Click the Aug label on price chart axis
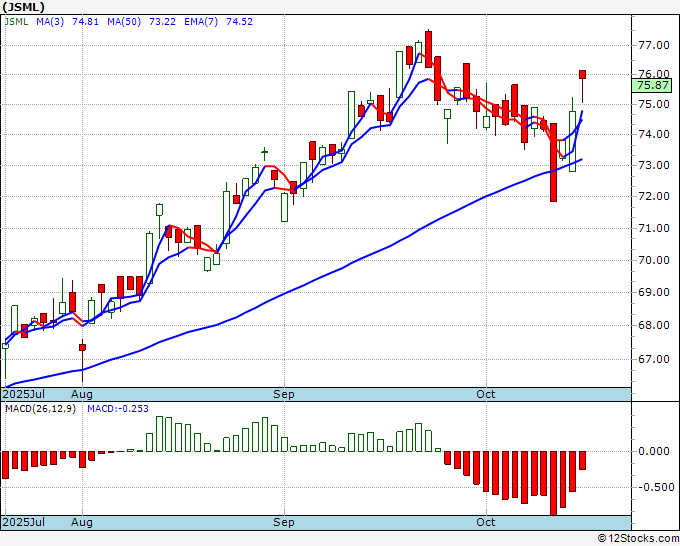 pyautogui.click(x=82, y=394)
